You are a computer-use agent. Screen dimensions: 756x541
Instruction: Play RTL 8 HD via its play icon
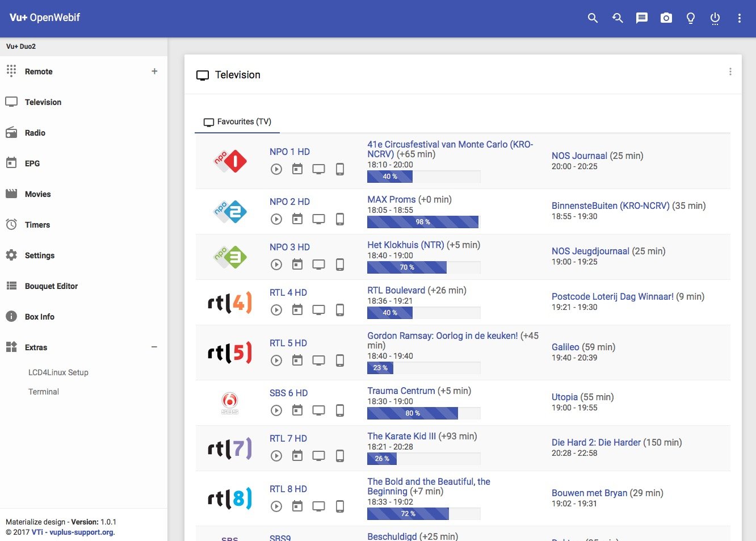[276, 506]
